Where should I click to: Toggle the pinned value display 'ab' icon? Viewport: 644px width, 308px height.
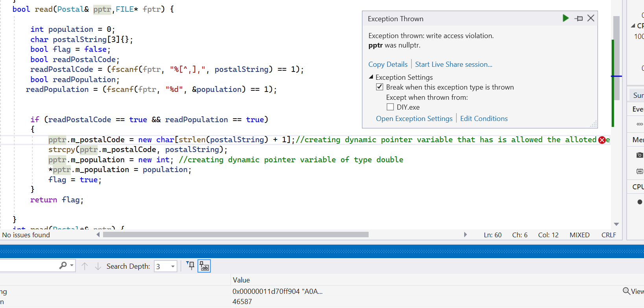coord(204,266)
